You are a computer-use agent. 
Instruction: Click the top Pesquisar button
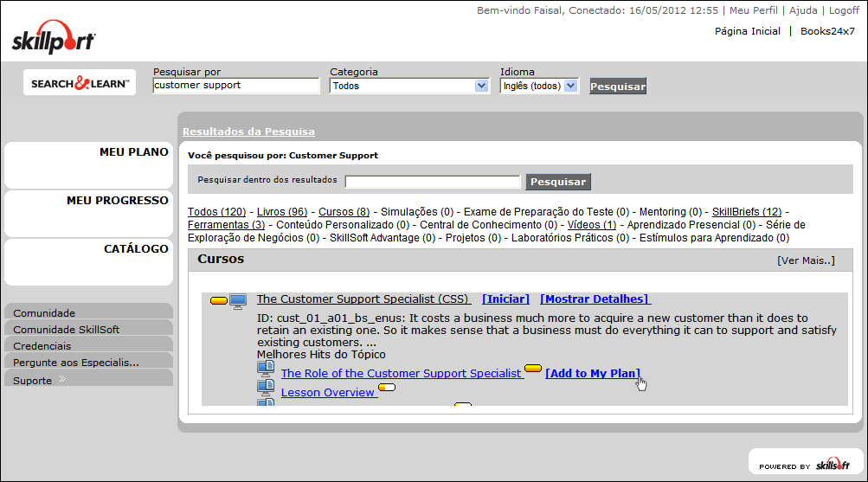pos(618,87)
